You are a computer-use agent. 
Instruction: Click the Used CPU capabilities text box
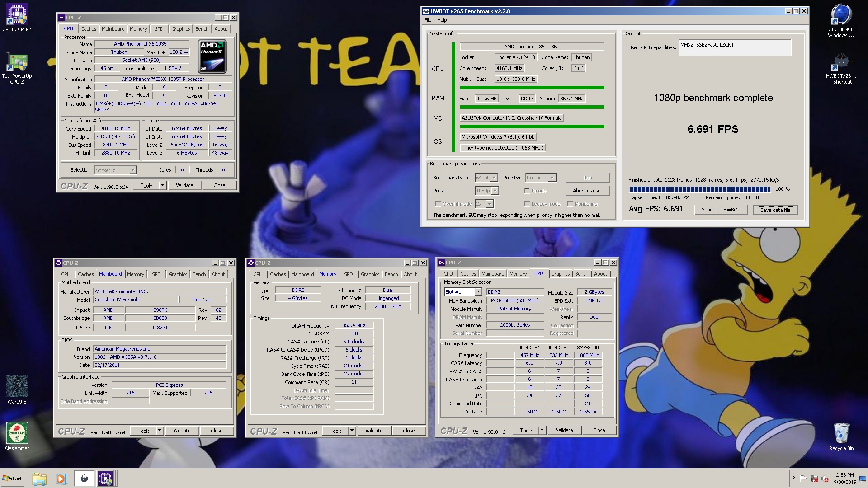[735, 48]
